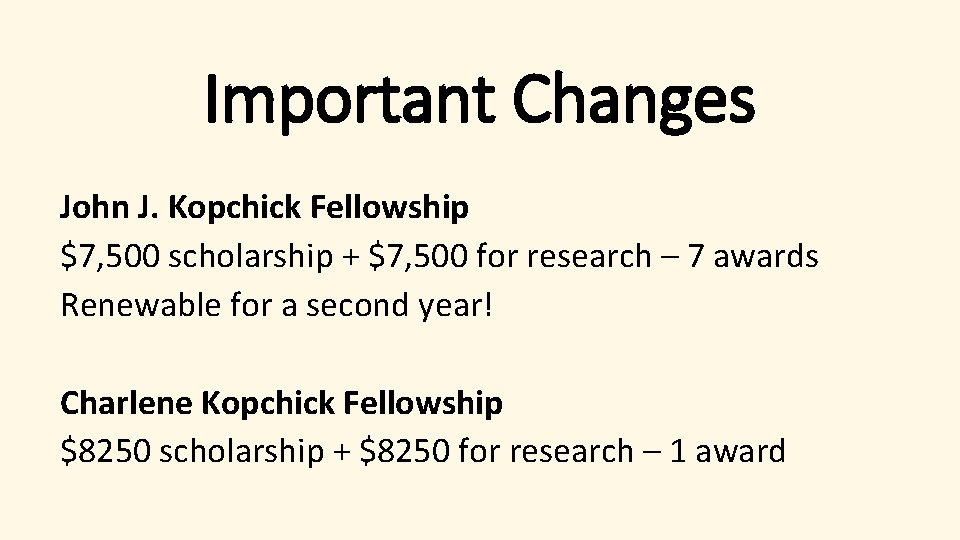Image resolution: width=960 pixels, height=540 pixels.
Task: Click the $8250 scholarship text
Action: 192,452
